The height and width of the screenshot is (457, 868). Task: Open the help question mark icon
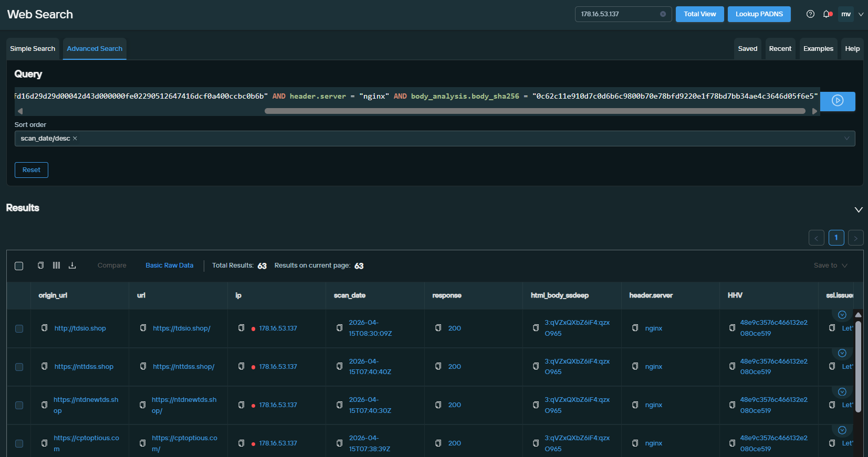click(x=810, y=14)
